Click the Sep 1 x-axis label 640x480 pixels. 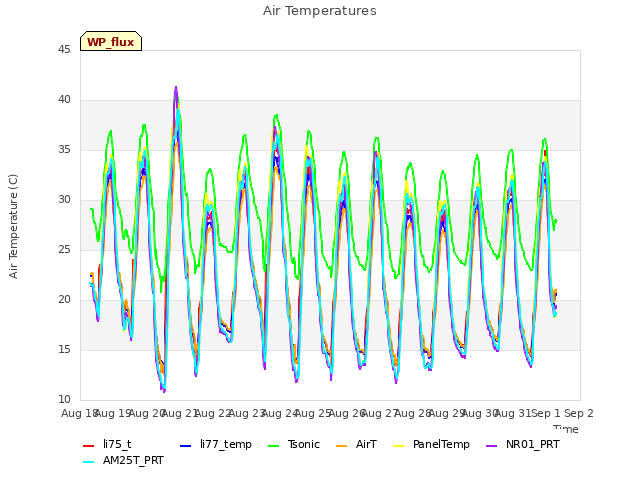click(x=546, y=413)
